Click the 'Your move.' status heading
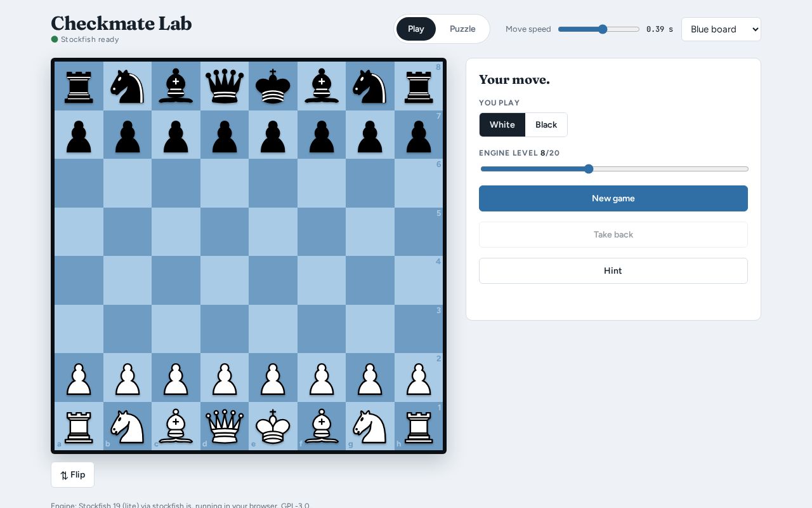 click(514, 79)
